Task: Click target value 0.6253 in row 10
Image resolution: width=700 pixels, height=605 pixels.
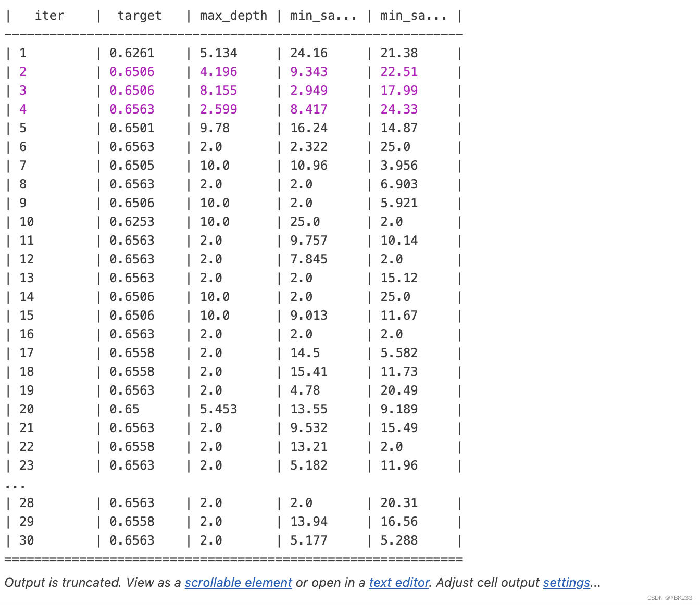Action: [x=132, y=222]
